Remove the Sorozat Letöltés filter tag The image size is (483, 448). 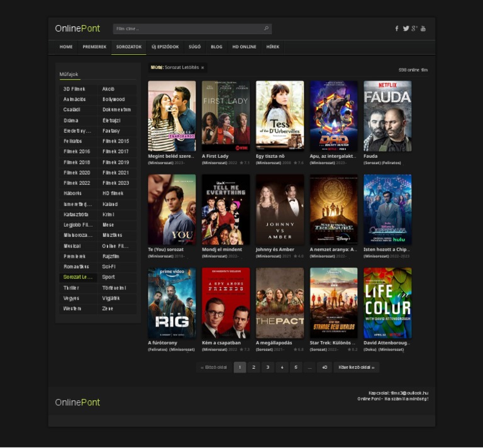203,68
